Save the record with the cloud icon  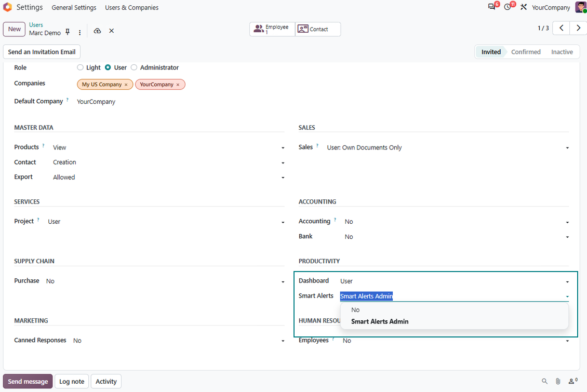(97, 31)
